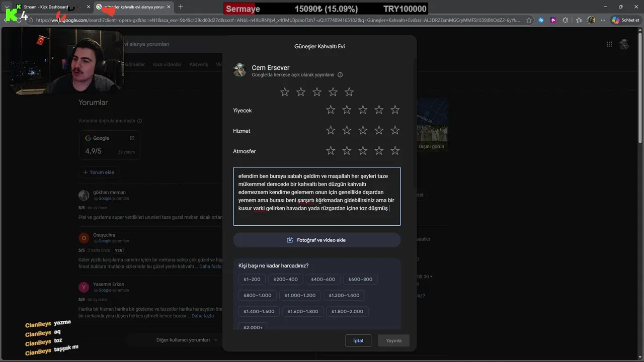The image size is (644, 362).
Task: Focus the review text area
Action: click(x=317, y=197)
